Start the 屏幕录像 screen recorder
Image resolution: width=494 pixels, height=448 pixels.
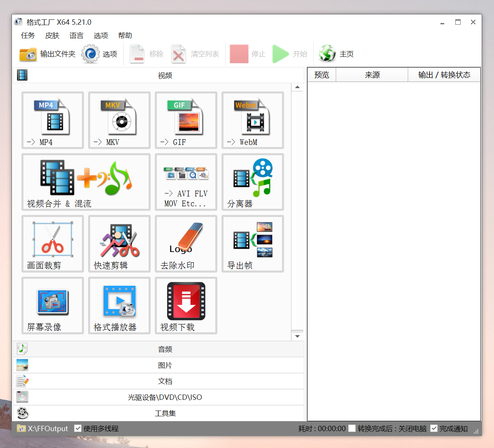(x=52, y=305)
